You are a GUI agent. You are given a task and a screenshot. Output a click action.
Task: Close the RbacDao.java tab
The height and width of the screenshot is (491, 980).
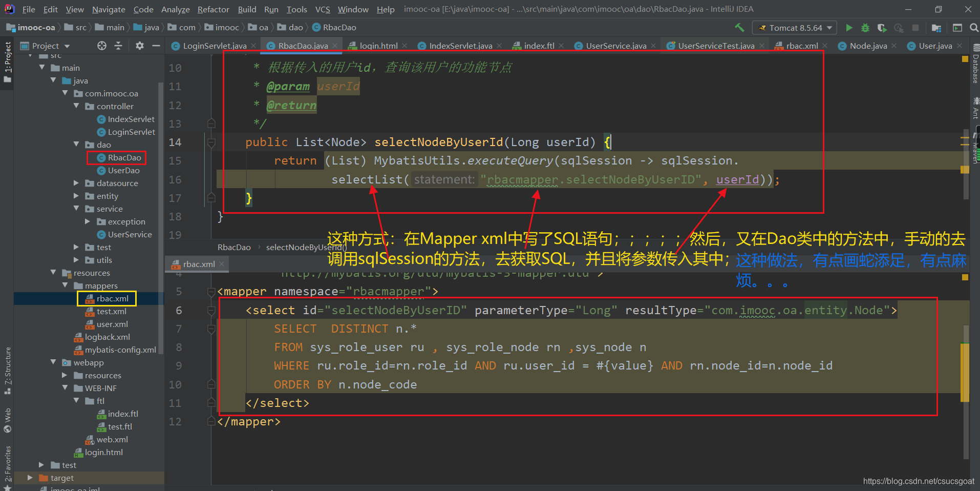pos(335,46)
